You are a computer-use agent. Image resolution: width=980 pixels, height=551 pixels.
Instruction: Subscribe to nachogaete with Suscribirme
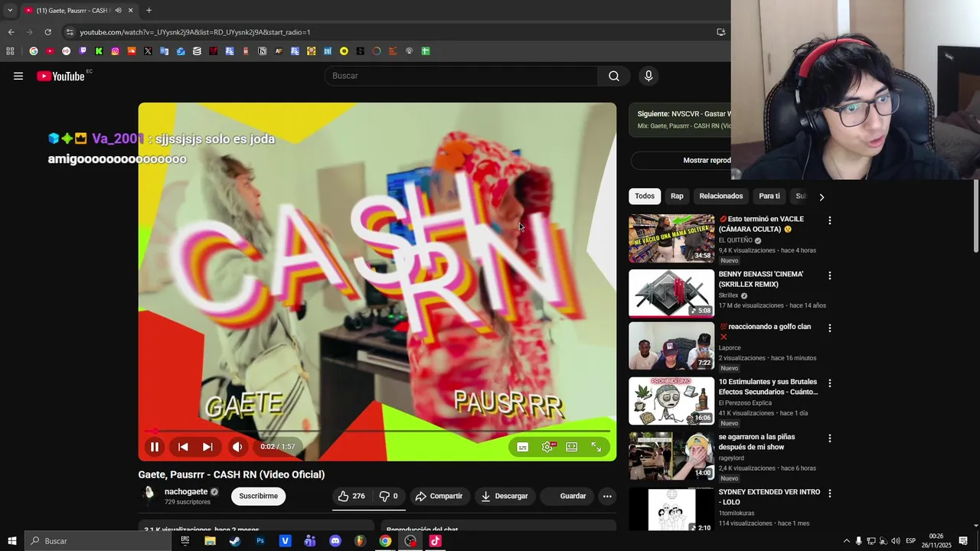click(x=258, y=496)
